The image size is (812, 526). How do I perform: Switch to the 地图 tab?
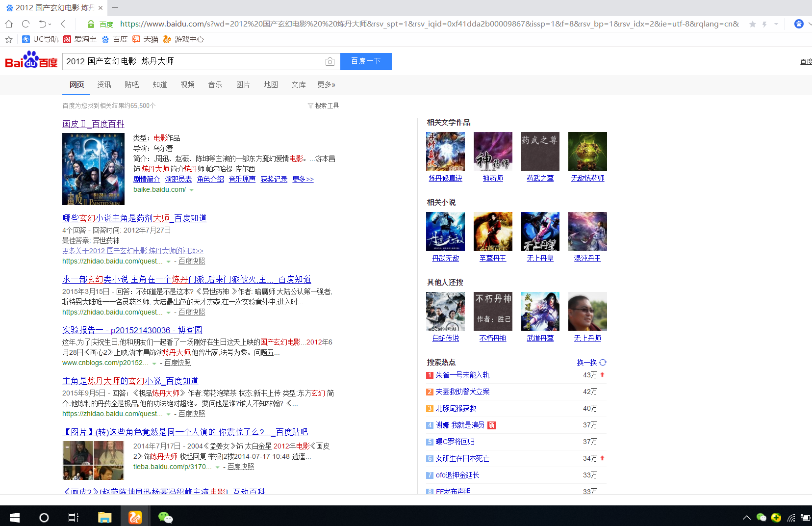271,85
